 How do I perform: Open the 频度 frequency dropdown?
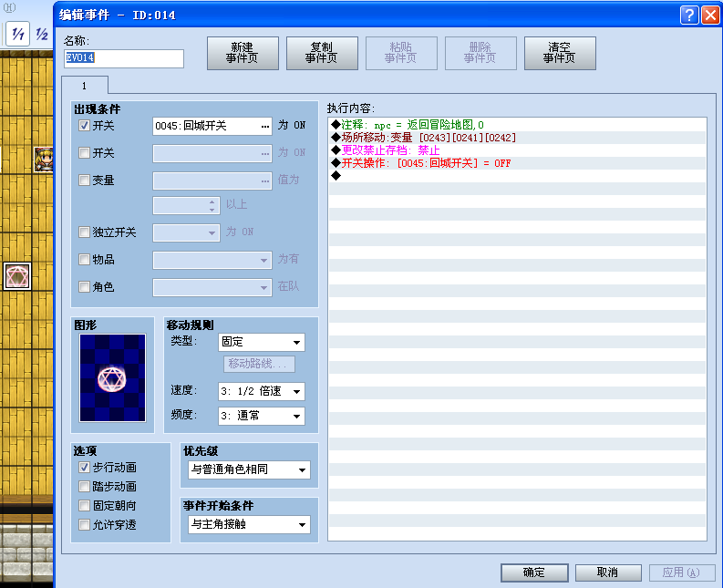[x=261, y=416]
